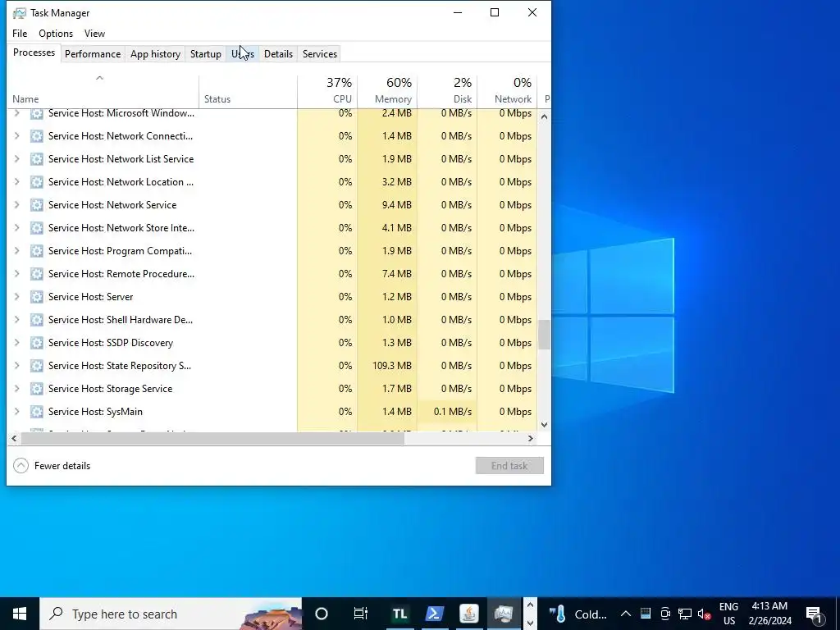Screen dimensions: 840x630
Task: Click the gear icon for Service Host: Network Connecti...
Action: pyautogui.click(x=36, y=136)
